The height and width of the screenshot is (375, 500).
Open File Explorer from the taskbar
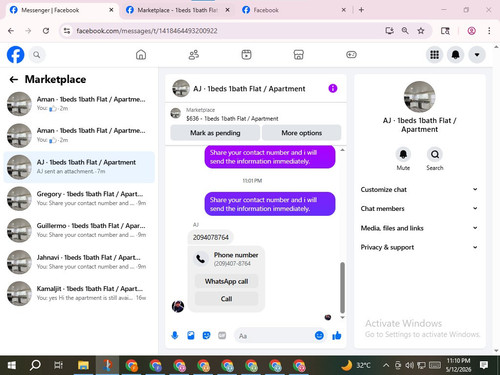[x=83, y=365]
